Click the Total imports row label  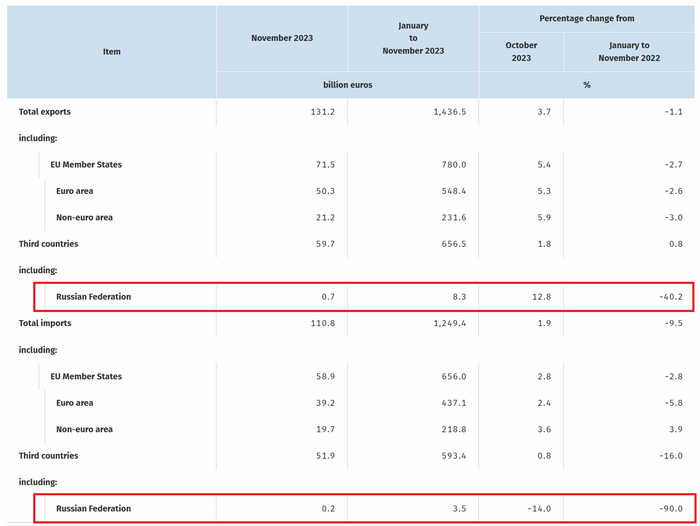click(x=45, y=323)
